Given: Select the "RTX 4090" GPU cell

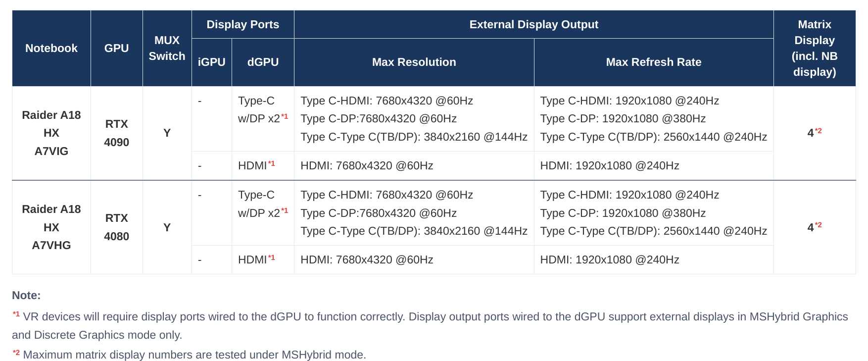Looking at the screenshot, I should 117,133.
